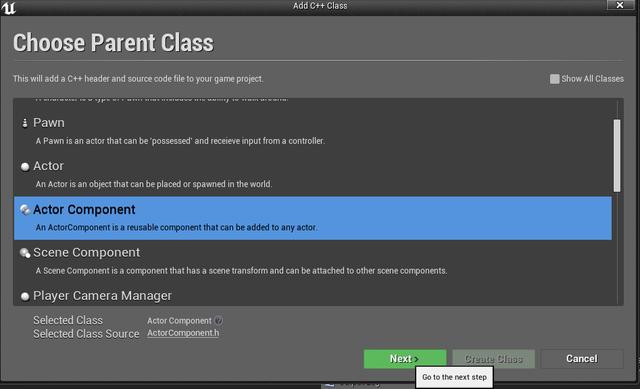Click the Selected Class label
The width and height of the screenshot is (640, 389).
[68, 320]
